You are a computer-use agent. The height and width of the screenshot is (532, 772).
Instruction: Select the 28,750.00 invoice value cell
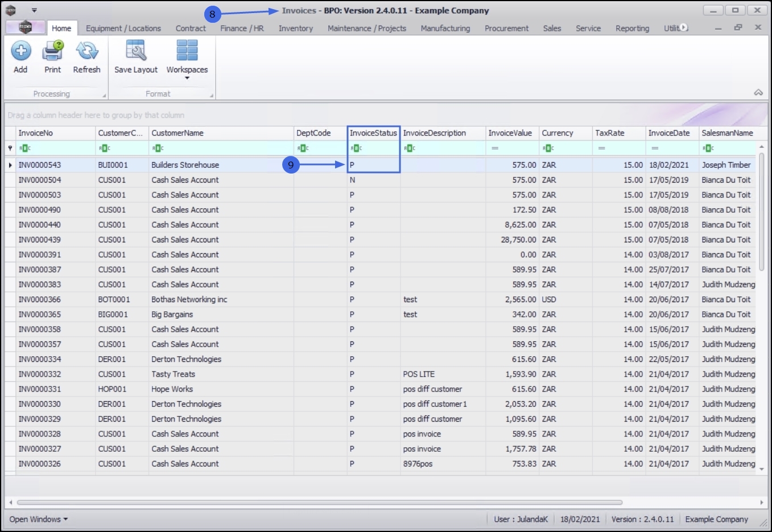point(513,240)
